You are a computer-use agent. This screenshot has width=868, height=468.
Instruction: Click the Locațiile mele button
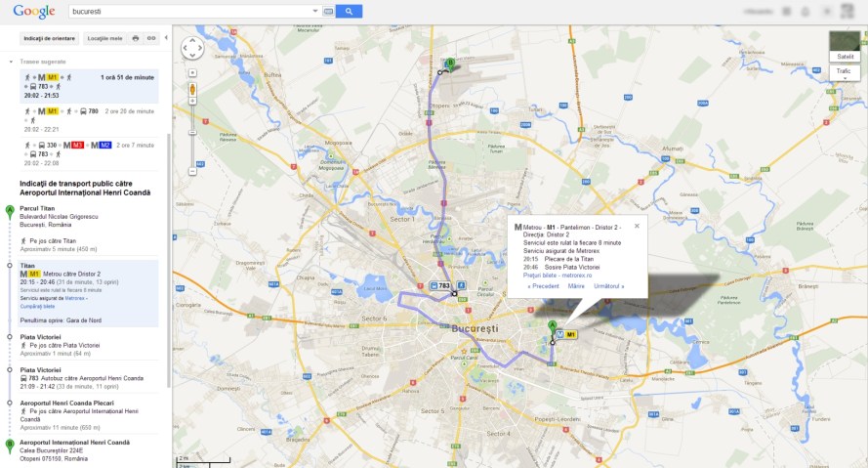104,37
